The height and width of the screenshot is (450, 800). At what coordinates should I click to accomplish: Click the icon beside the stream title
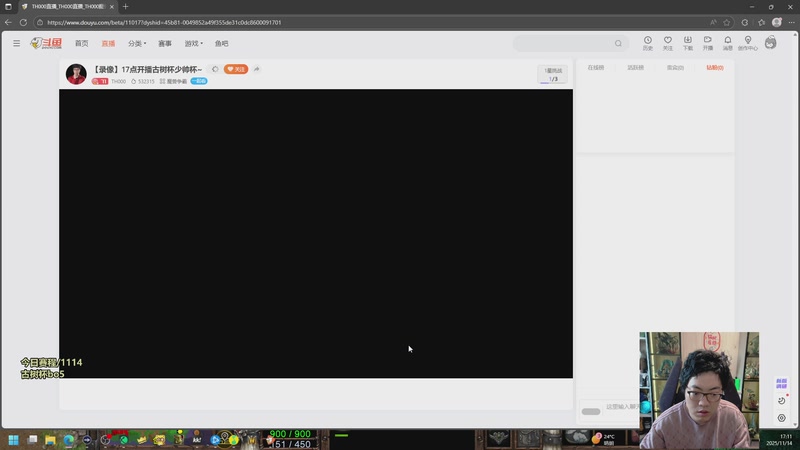(x=215, y=69)
